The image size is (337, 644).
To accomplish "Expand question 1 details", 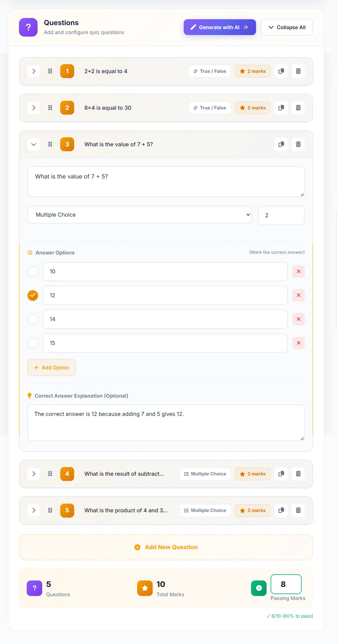I will [34, 71].
